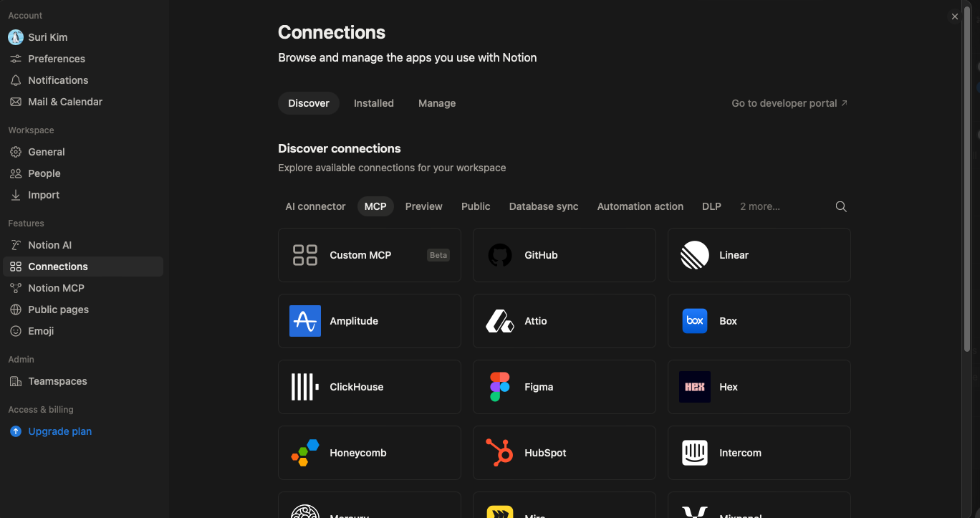Viewport: 980px width, 518px height.
Task: Click the Amplitude logo icon
Action: [x=305, y=321]
